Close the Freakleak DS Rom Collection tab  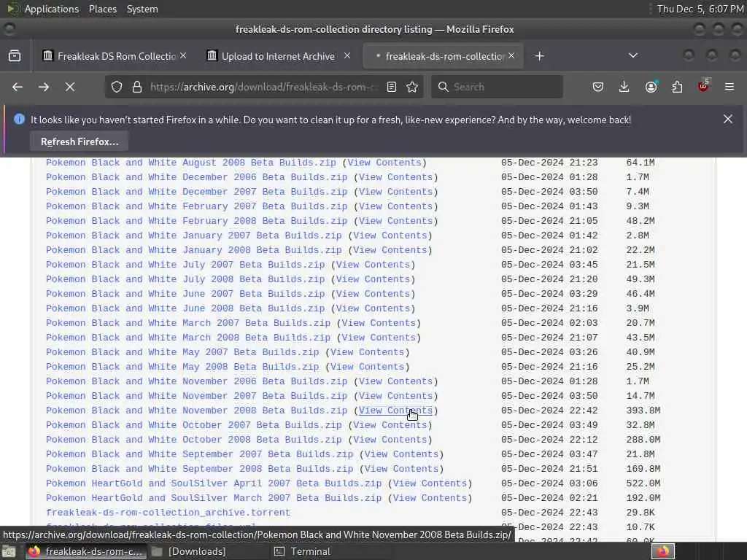coord(183,55)
